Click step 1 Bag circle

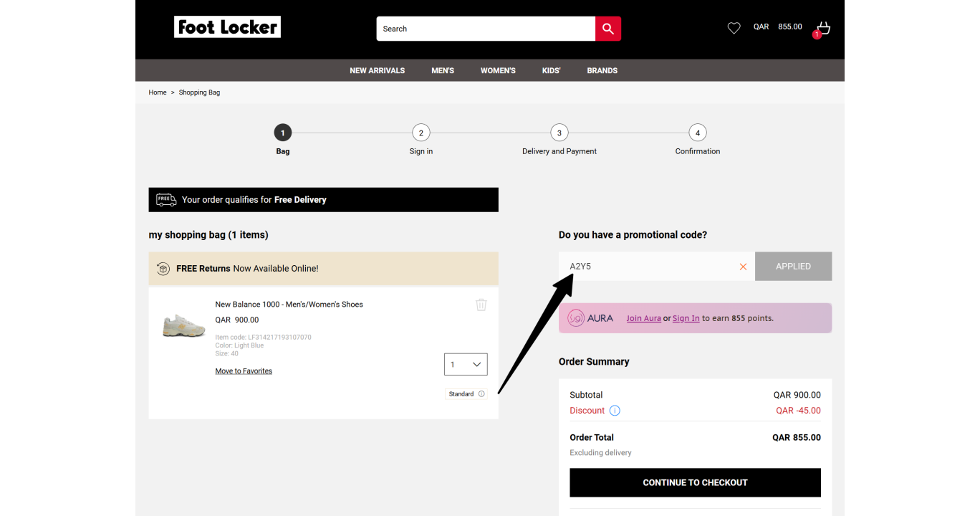283,133
